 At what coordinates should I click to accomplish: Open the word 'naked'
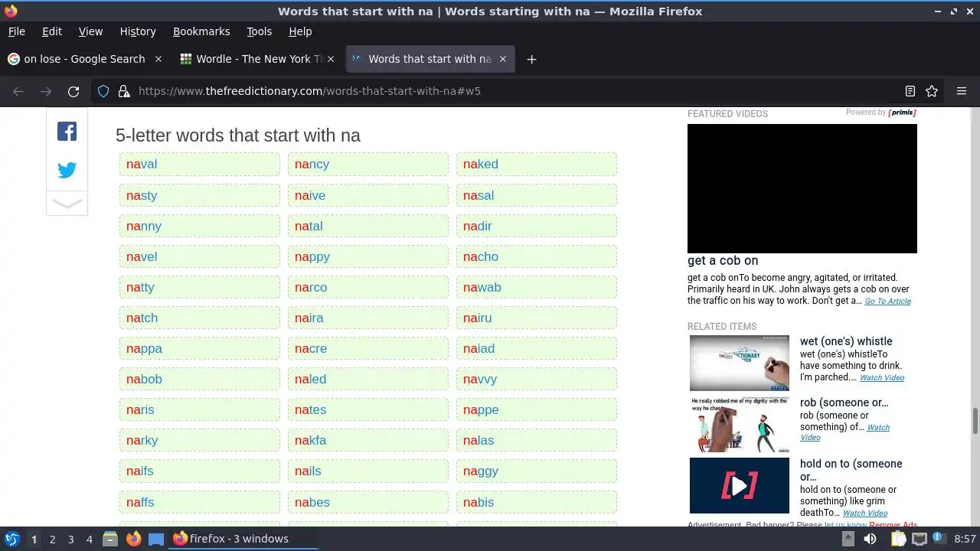click(480, 164)
